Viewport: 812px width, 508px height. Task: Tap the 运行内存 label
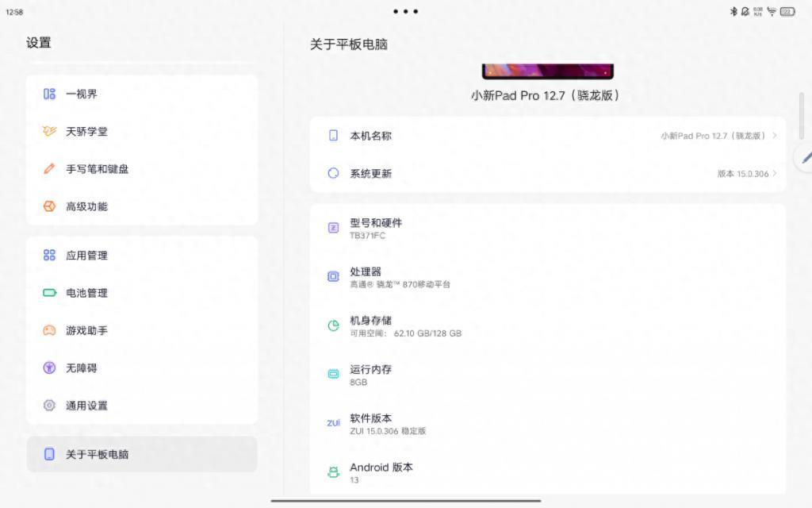coord(370,369)
